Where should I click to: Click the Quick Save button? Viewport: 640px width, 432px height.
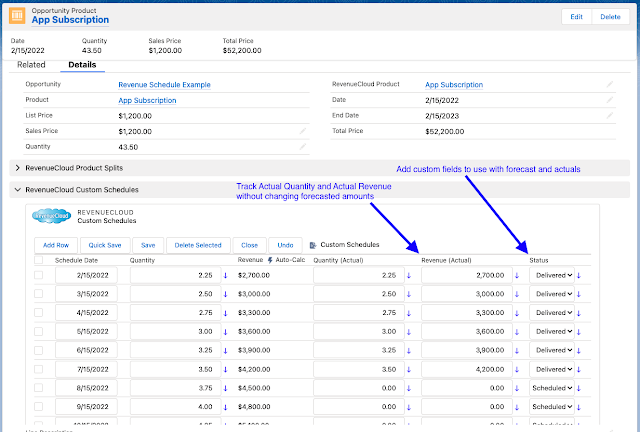pos(105,245)
